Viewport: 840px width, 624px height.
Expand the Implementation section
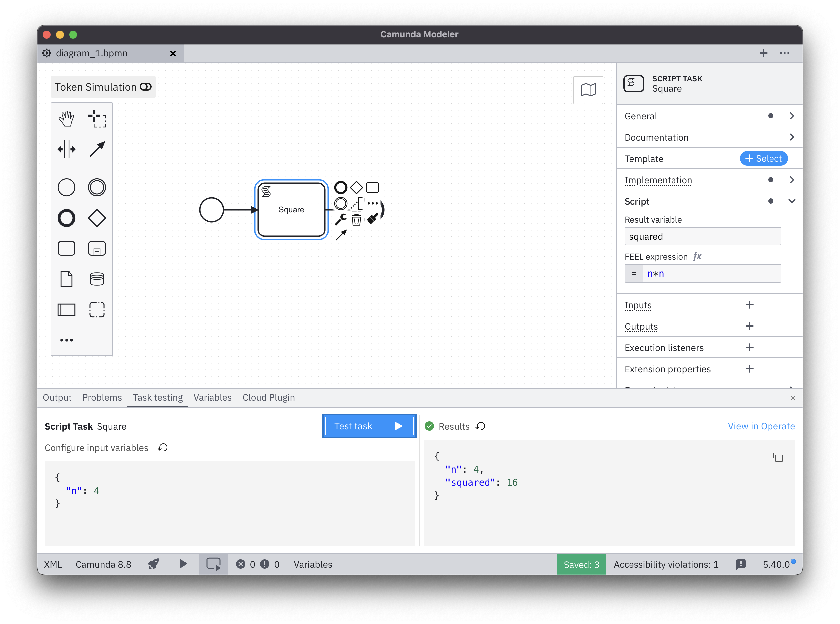tap(792, 180)
